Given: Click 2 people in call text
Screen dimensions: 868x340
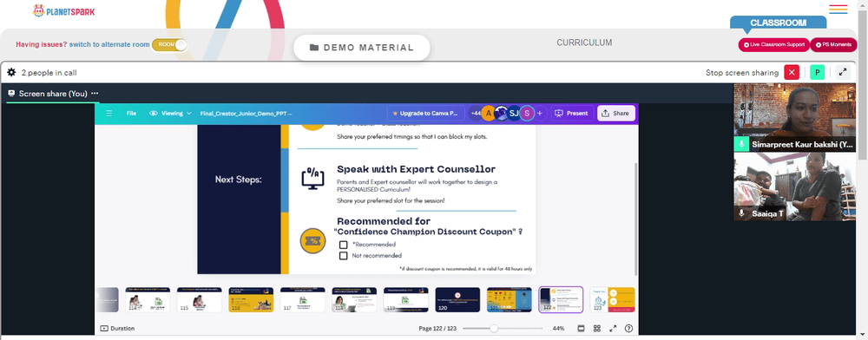Looking at the screenshot, I should click(x=49, y=72).
